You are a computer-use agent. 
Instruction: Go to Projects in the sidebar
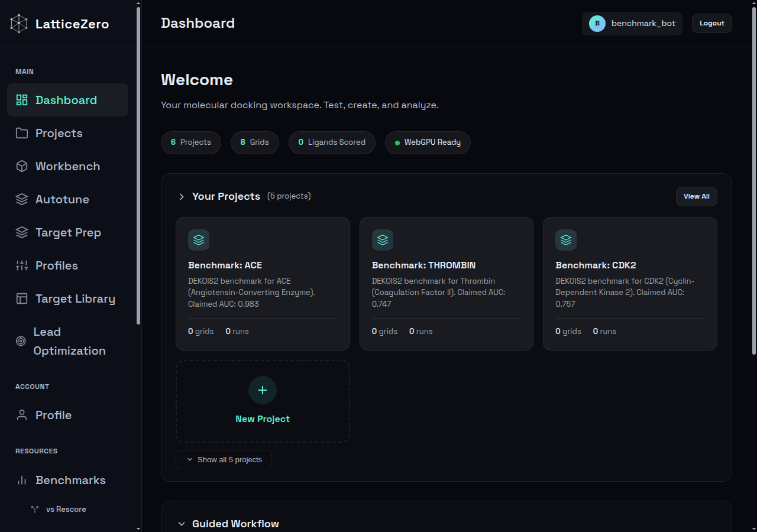pyautogui.click(x=67, y=133)
